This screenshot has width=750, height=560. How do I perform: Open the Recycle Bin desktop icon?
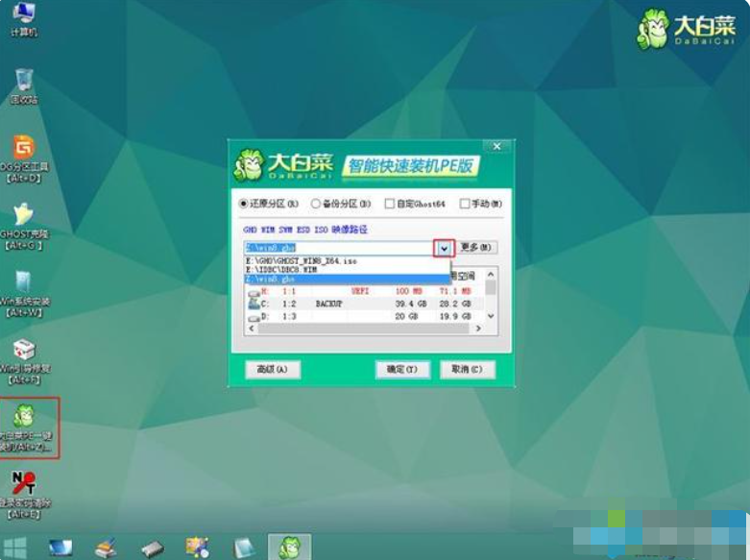tap(23, 85)
